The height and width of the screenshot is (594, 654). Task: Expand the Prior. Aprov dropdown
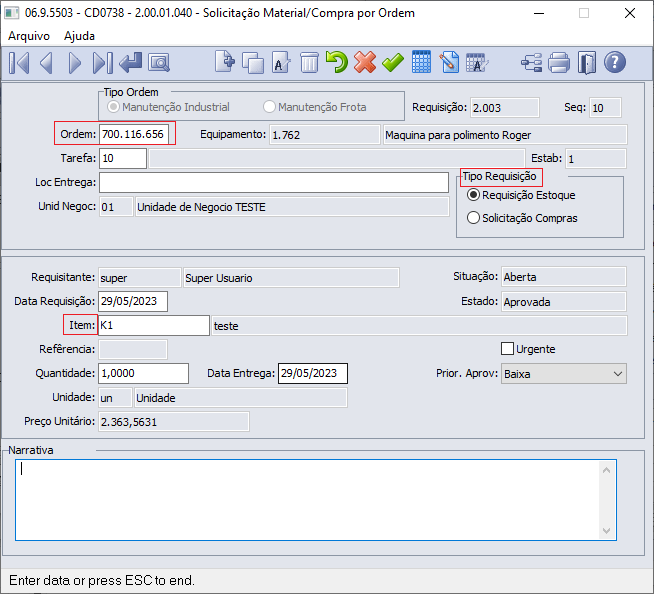pyautogui.click(x=615, y=373)
